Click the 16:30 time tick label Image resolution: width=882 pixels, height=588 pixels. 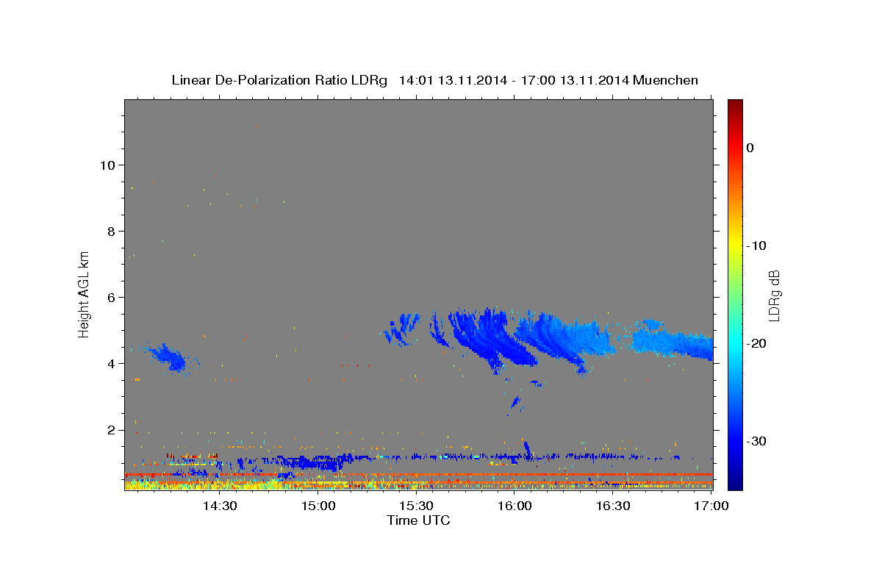(x=613, y=506)
